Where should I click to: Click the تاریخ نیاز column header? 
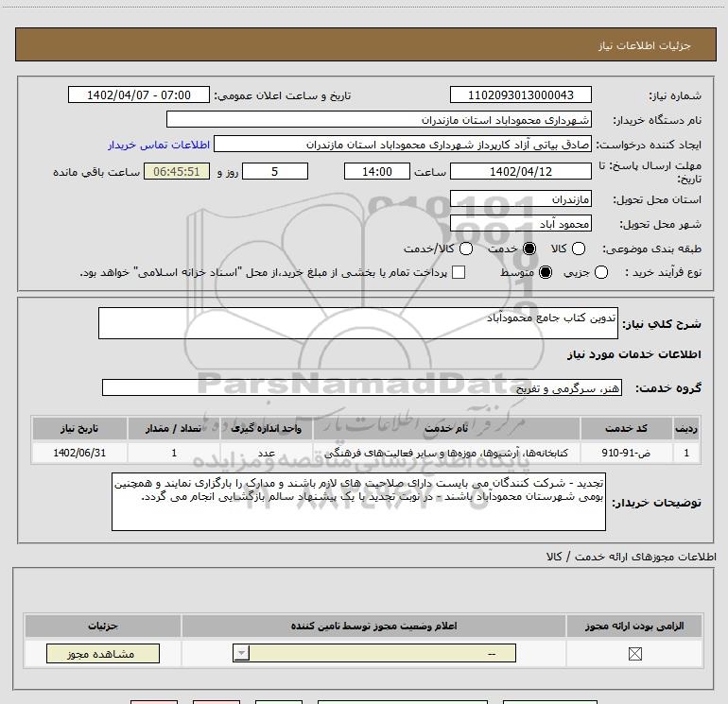click(x=79, y=428)
